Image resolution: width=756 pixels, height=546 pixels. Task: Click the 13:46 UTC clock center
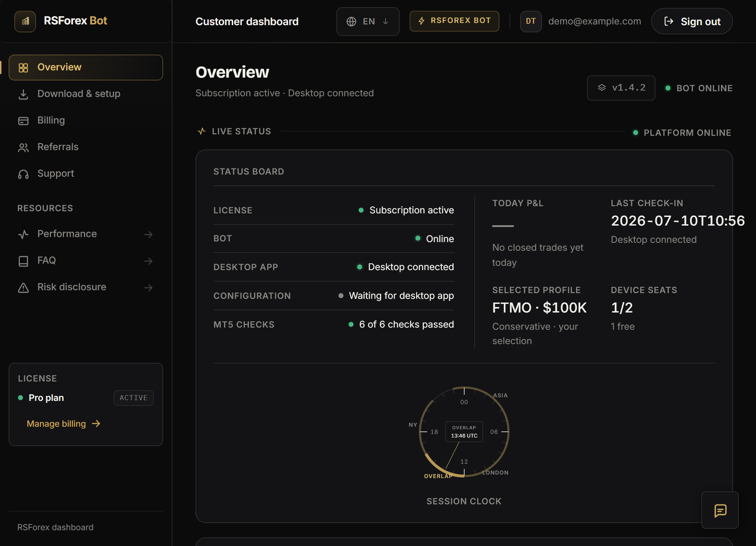(x=464, y=436)
